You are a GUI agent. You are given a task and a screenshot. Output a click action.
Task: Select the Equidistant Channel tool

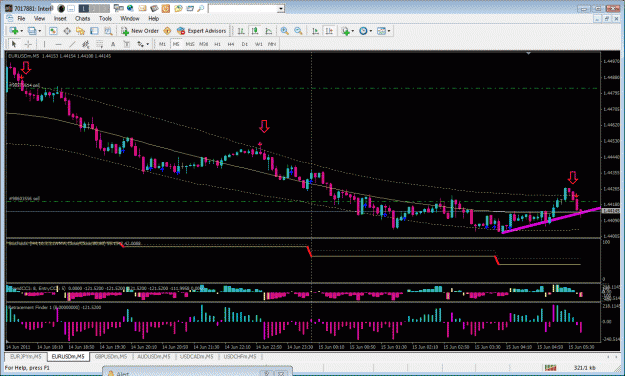coord(86,44)
